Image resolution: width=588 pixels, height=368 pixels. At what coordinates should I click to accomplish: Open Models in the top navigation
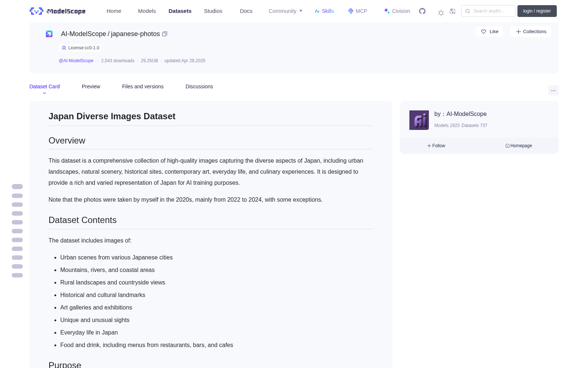147,11
